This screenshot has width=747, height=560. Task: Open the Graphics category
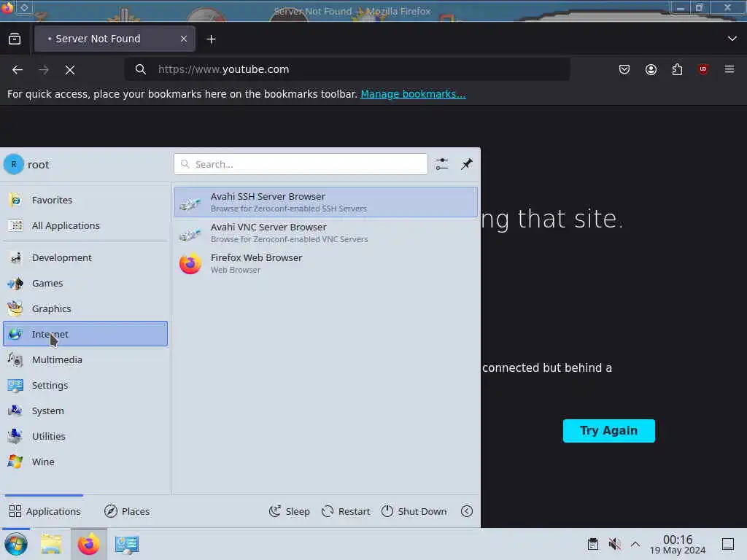85,308
